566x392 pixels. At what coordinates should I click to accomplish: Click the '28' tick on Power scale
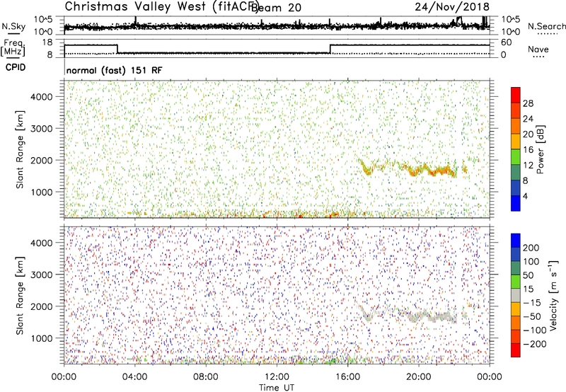tap(528, 103)
